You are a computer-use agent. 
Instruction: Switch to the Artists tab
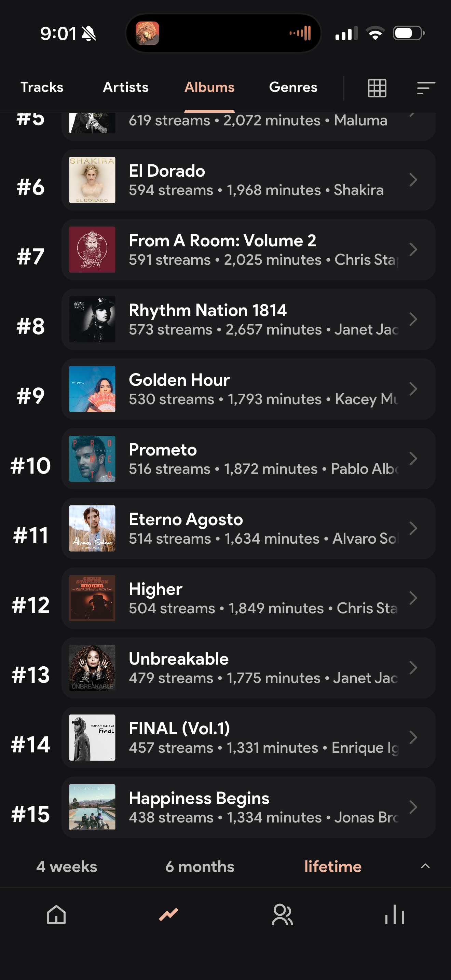pos(126,87)
